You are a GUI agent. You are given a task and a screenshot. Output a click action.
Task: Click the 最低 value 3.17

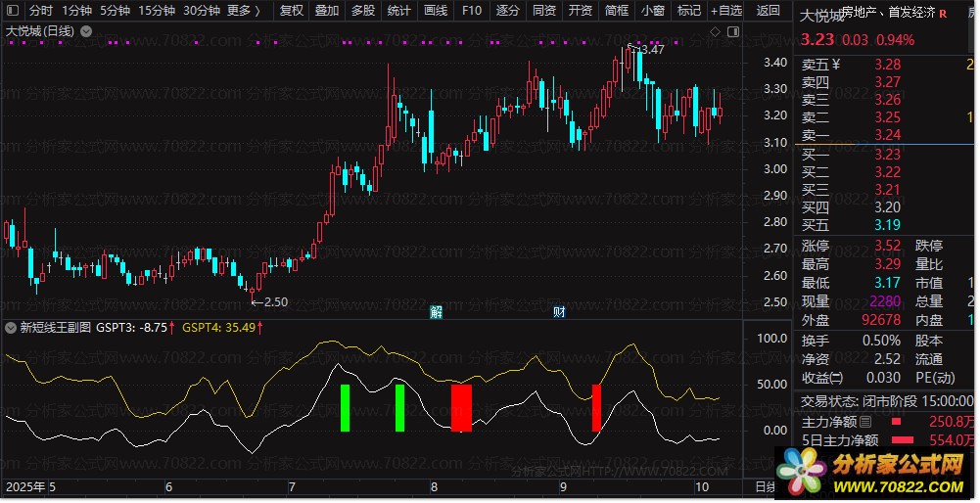[x=888, y=283]
